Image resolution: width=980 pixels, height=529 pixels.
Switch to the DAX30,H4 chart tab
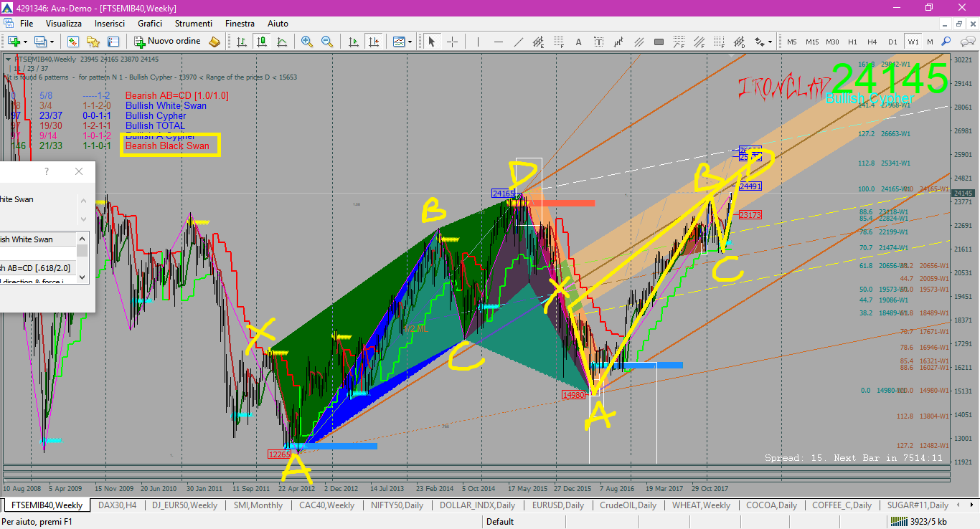[x=117, y=505]
